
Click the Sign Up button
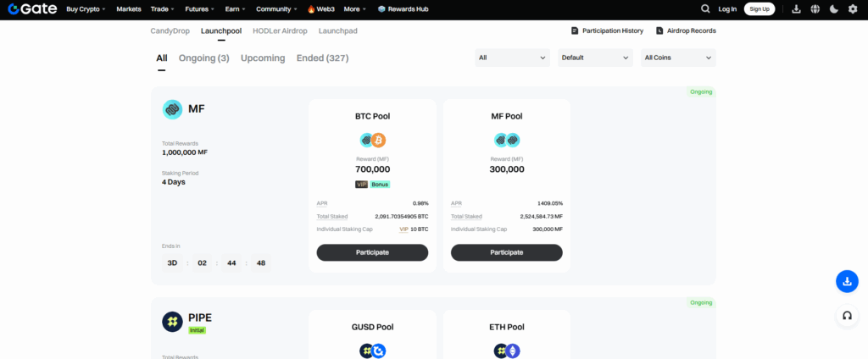(759, 9)
